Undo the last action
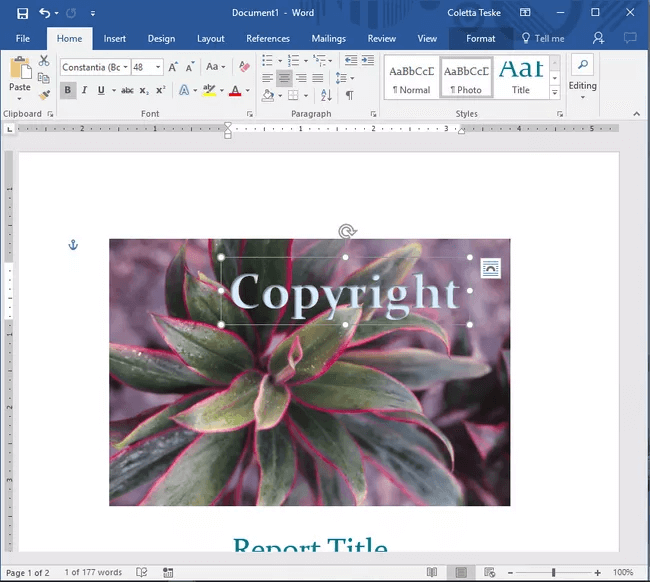 click(44, 13)
